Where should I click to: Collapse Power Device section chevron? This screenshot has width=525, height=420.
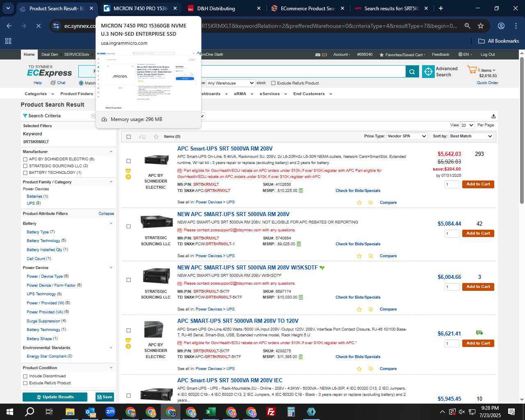click(111, 268)
